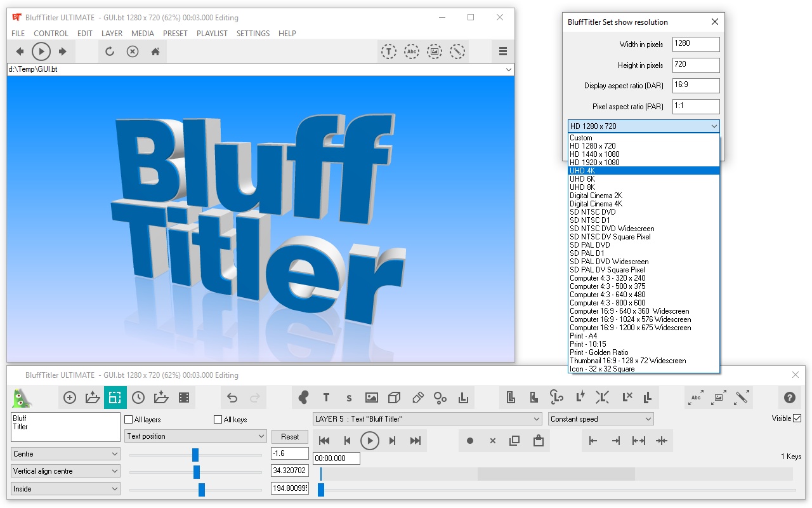Click the next show arrow in main toolbar
The image size is (812, 508).
coord(63,51)
